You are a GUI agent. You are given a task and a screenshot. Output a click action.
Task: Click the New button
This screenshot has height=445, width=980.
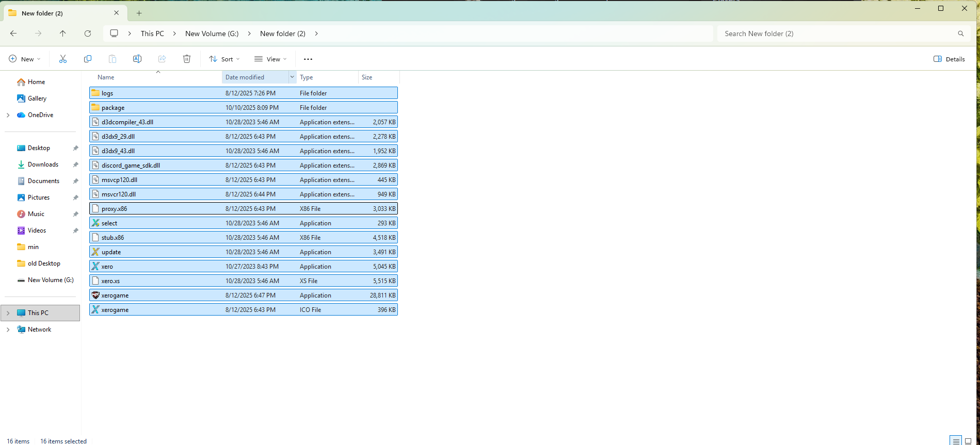(x=24, y=59)
